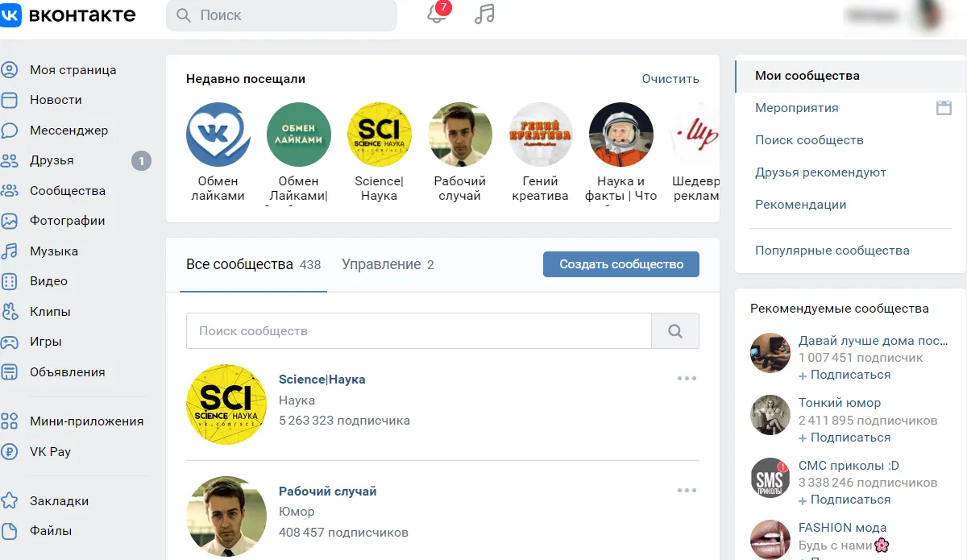This screenshot has width=967, height=560.
Task: Open recent Рабочий случай avatar
Action: click(459, 135)
